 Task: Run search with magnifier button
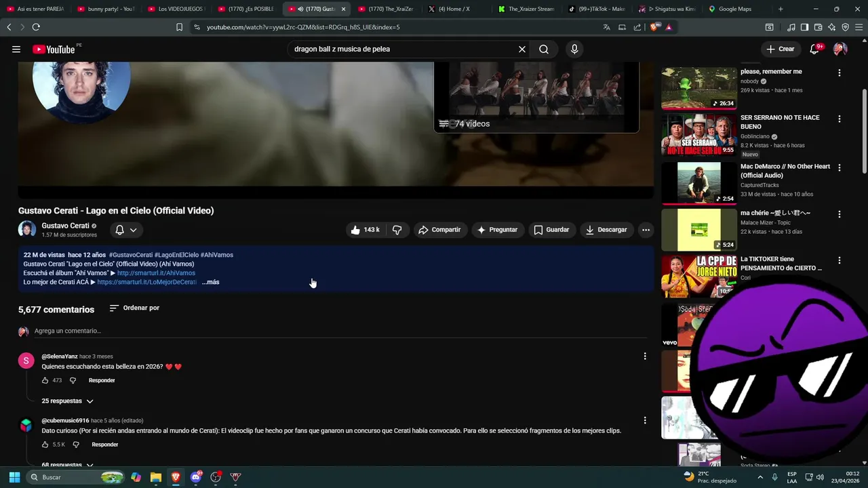tap(544, 49)
